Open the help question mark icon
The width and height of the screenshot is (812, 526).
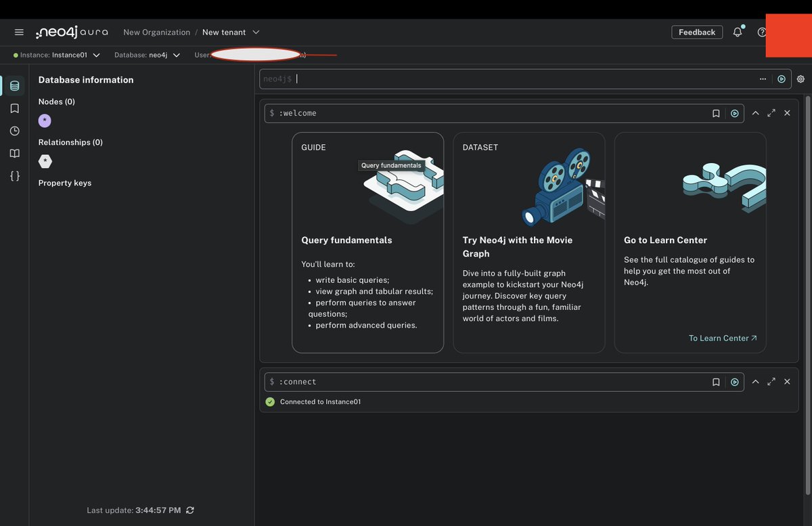pos(761,32)
